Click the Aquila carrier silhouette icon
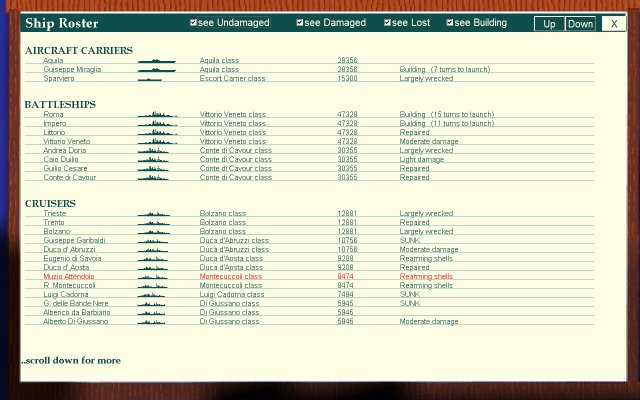This screenshot has height=400, width=640. (x=156, y=61)
